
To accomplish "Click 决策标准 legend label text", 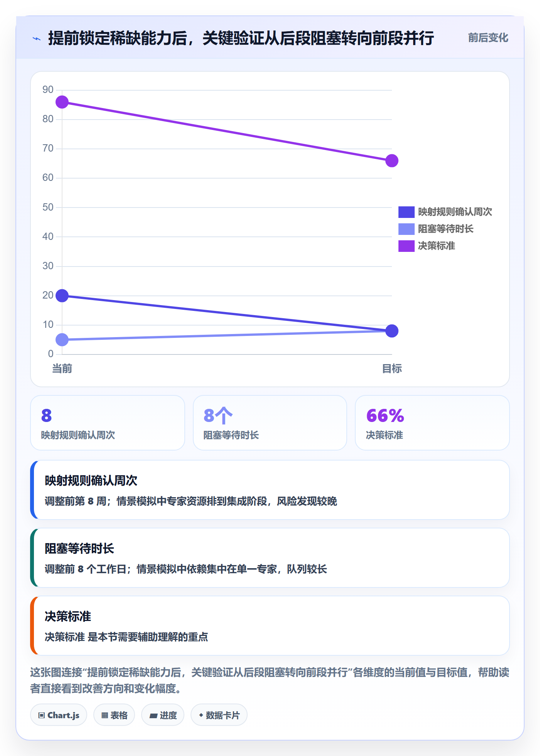I will pyautogui.click(x=437, y=246).
